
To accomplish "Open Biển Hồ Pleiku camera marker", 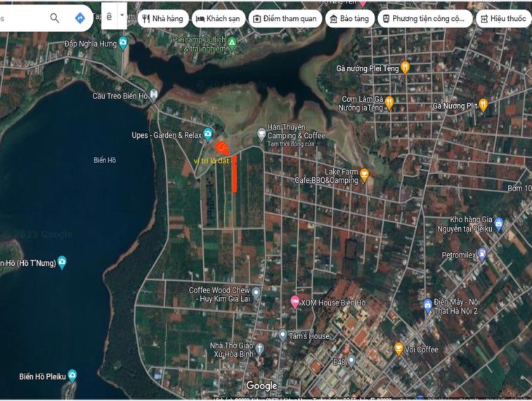I will [72, 375].
